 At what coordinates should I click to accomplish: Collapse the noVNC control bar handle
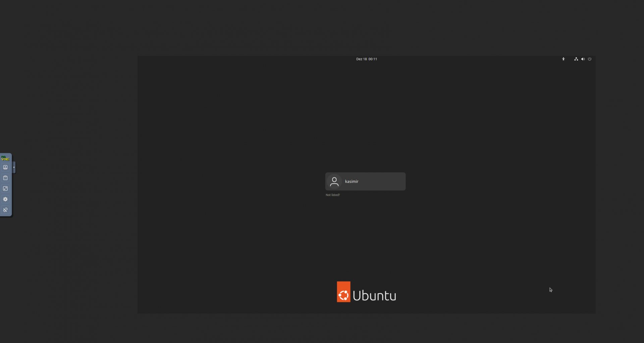coord(14,167)
